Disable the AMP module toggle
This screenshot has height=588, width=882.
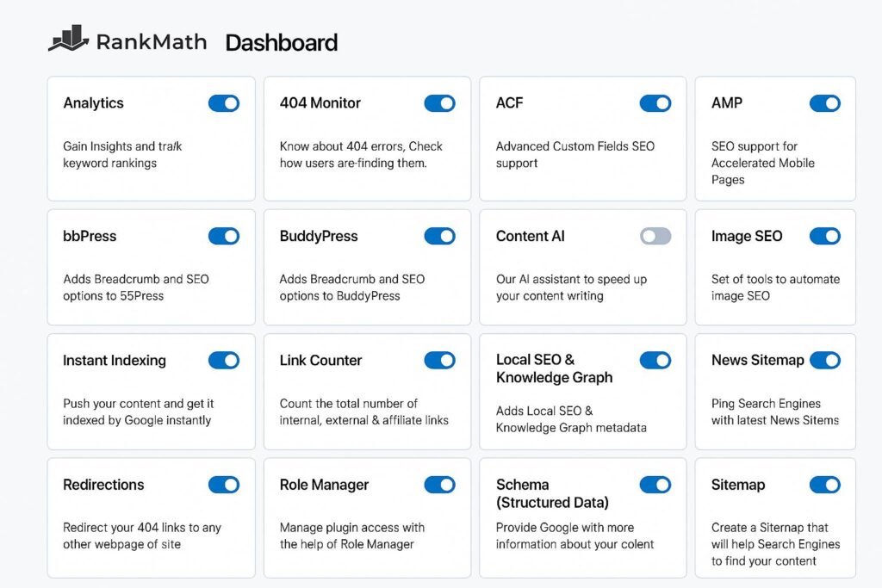[824, 103]
